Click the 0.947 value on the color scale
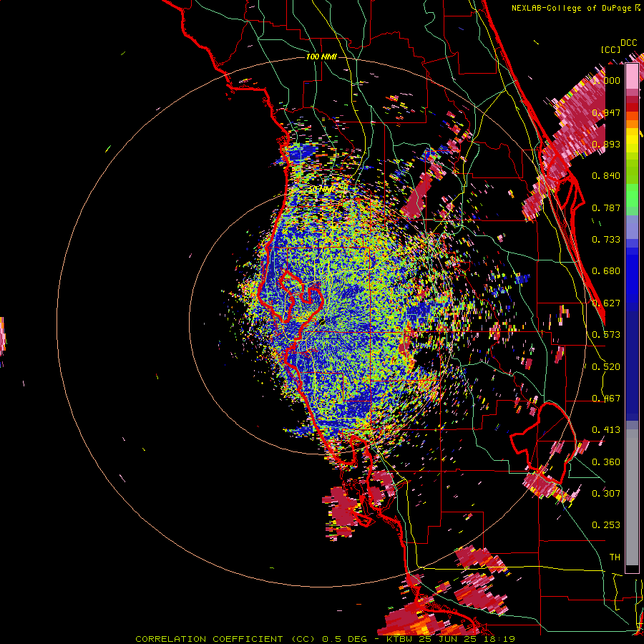The image size is (644, 644). 606,112
